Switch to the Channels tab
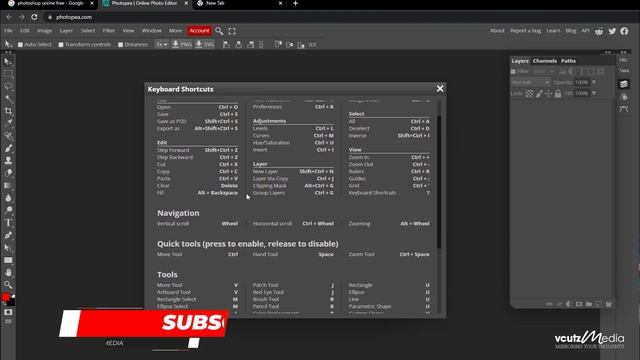640x360 pixels. tap(544, 61)
